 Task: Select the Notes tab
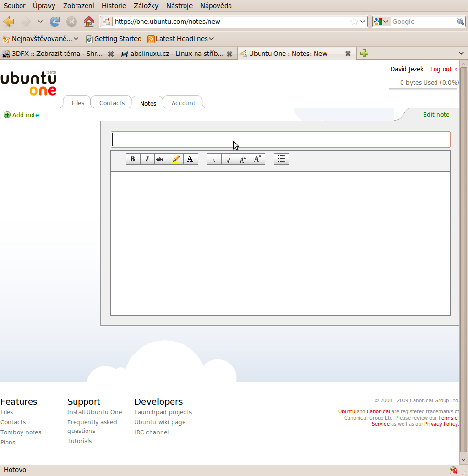pos(148,103)
